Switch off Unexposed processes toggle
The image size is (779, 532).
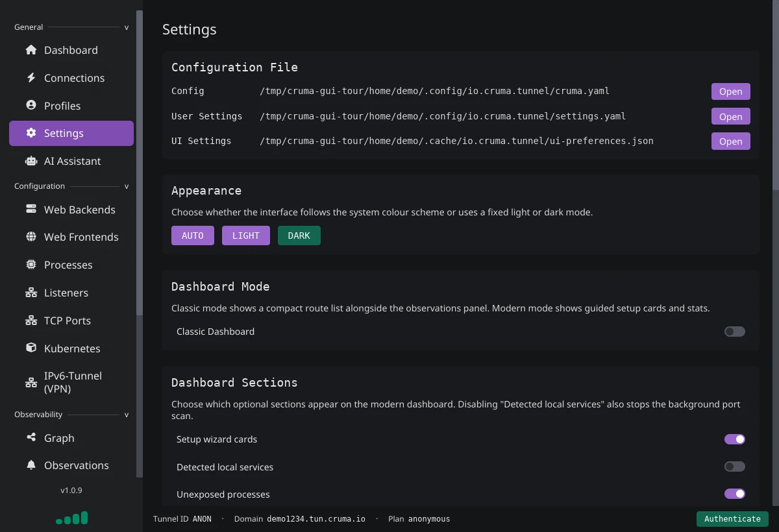[x=735, y=494]
